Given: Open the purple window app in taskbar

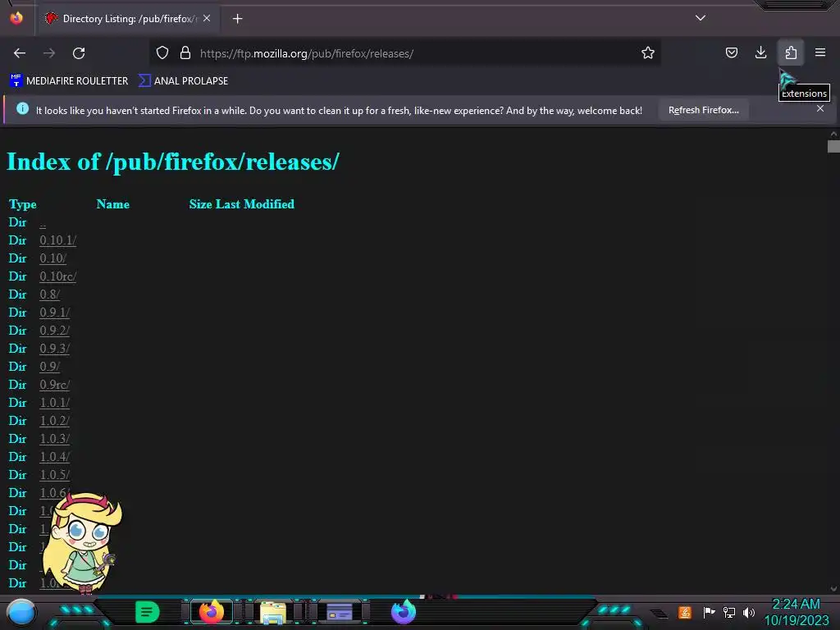Looking at the screenshot, I should pyautogui.click(x=340, y=612).
